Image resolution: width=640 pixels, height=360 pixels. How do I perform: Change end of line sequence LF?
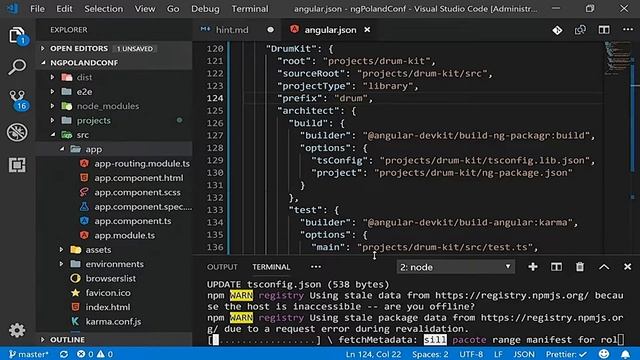tap(498, 354)
